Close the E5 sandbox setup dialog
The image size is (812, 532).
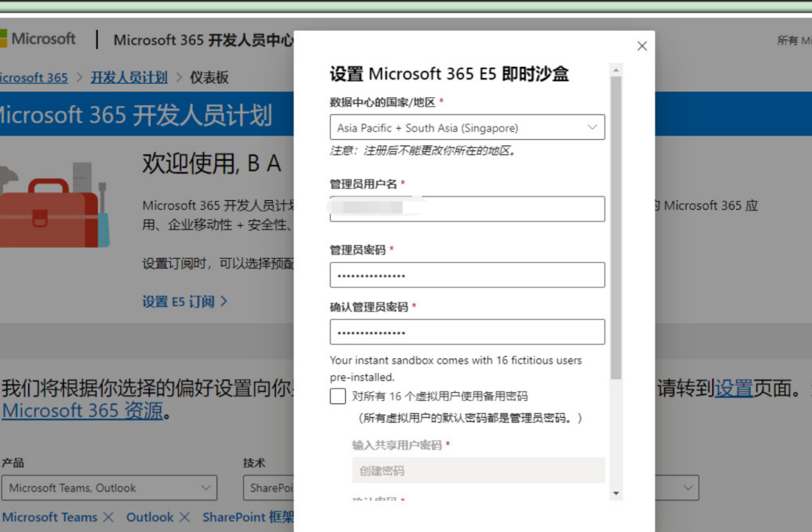(641, 46)
